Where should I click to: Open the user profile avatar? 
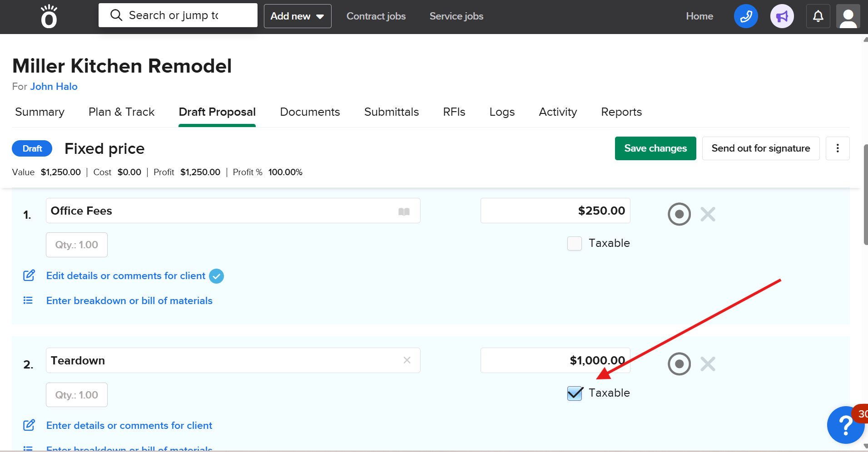848,16
